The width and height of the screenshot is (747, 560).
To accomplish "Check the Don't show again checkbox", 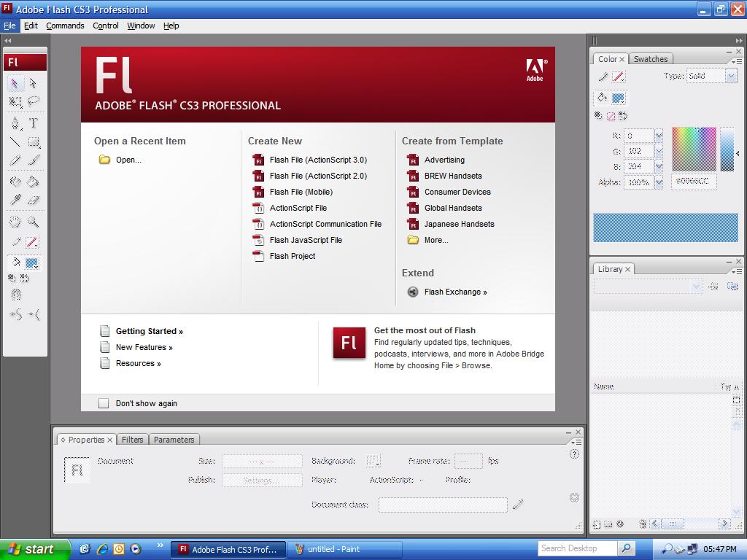I will point(104,403).
